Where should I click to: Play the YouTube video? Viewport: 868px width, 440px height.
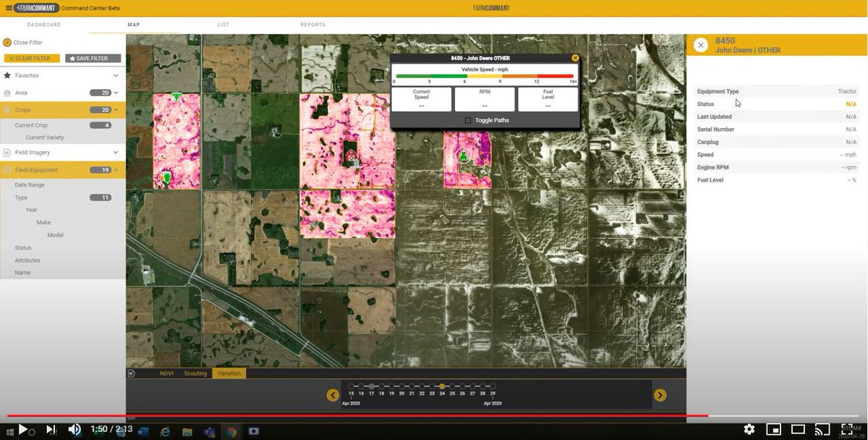(23, 429)
